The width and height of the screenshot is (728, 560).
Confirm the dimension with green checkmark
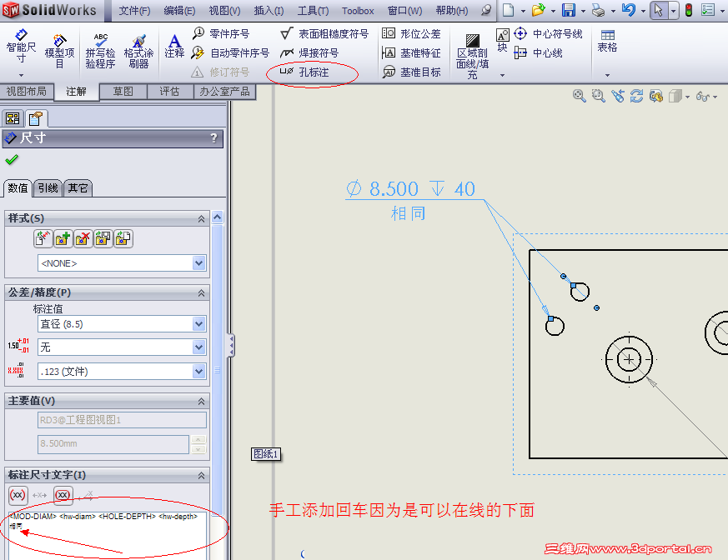(x=12, y=160)
